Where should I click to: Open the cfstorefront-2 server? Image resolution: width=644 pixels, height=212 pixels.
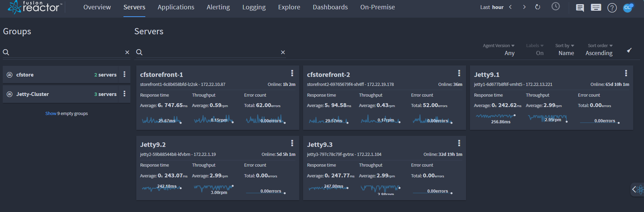click(328, 74)
